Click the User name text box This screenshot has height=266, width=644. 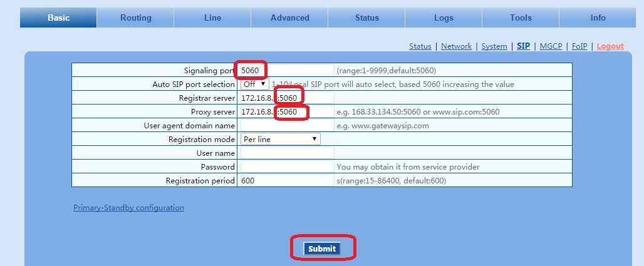click(x=287, y=153)
